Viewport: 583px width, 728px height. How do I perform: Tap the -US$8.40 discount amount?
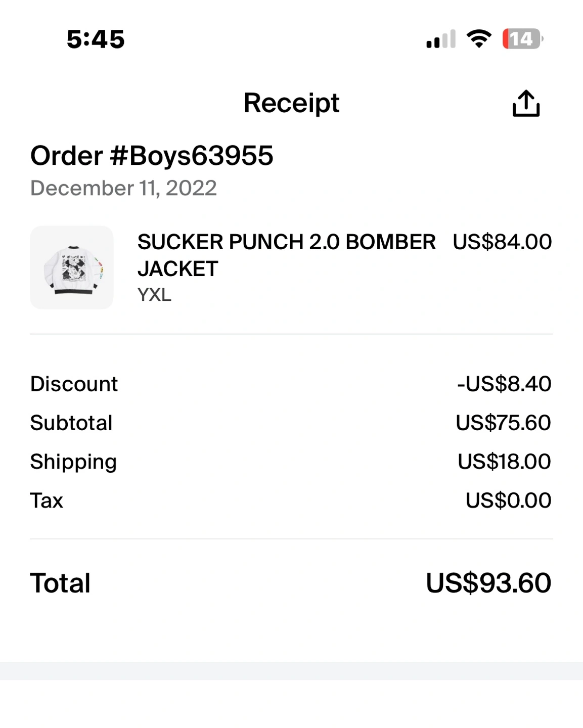(504, 384)
